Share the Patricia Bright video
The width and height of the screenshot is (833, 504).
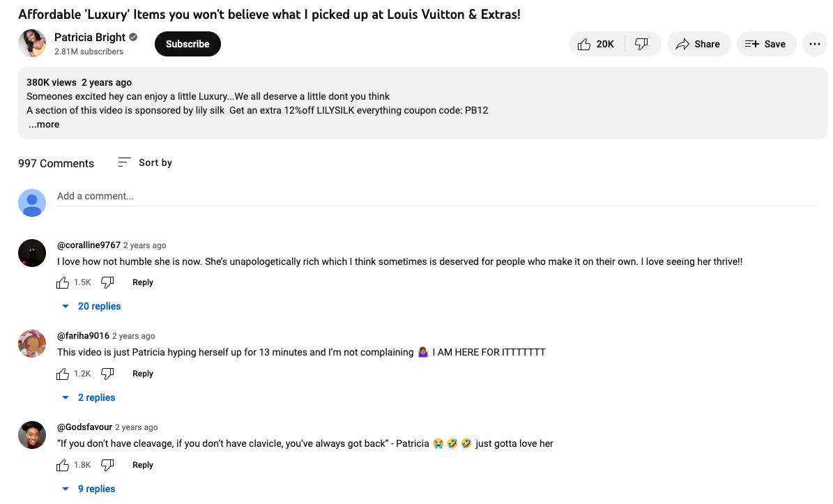(x=698, y=44)
